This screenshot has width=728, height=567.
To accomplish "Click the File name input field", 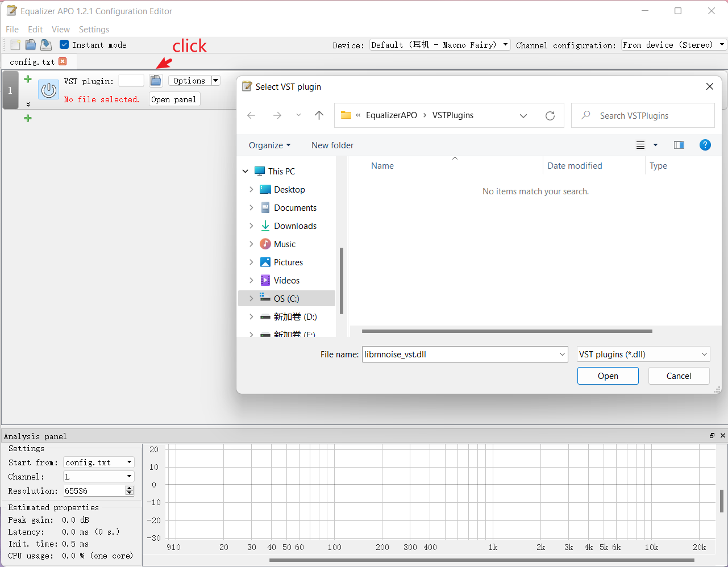I will click(x=465, y=355).
